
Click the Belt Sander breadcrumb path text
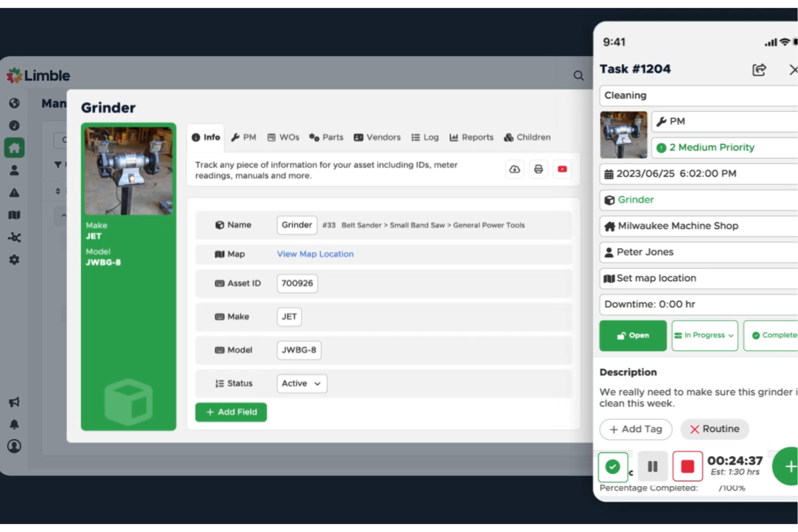tap(433, 225)
